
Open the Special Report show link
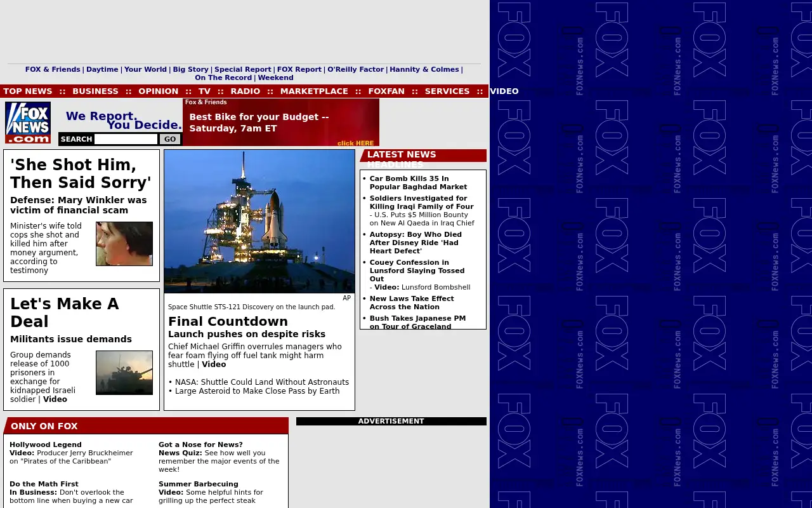click(x=242, y=70)
